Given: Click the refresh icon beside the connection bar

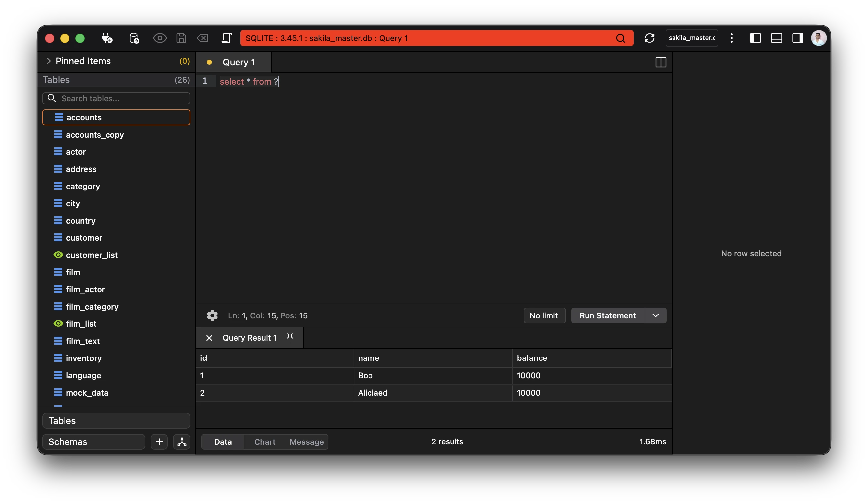Looking at the screenshot, I should pyautogui.click(x=649, y=38).
